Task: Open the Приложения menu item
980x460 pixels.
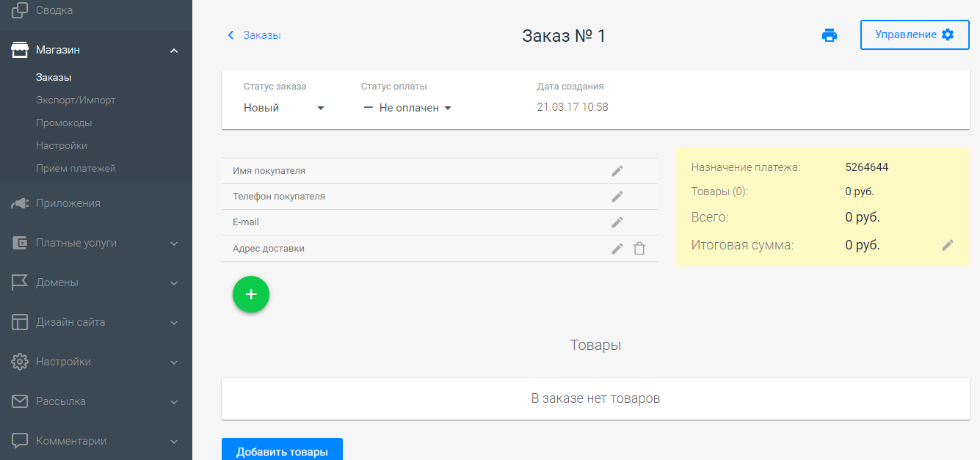Action: click(68, 203)
